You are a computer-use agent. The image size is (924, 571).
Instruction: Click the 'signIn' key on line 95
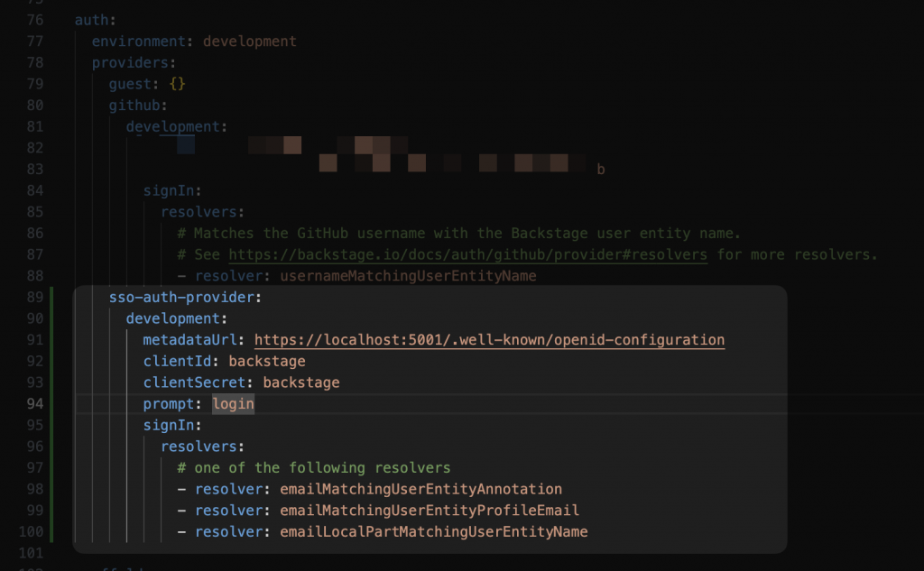169,425
